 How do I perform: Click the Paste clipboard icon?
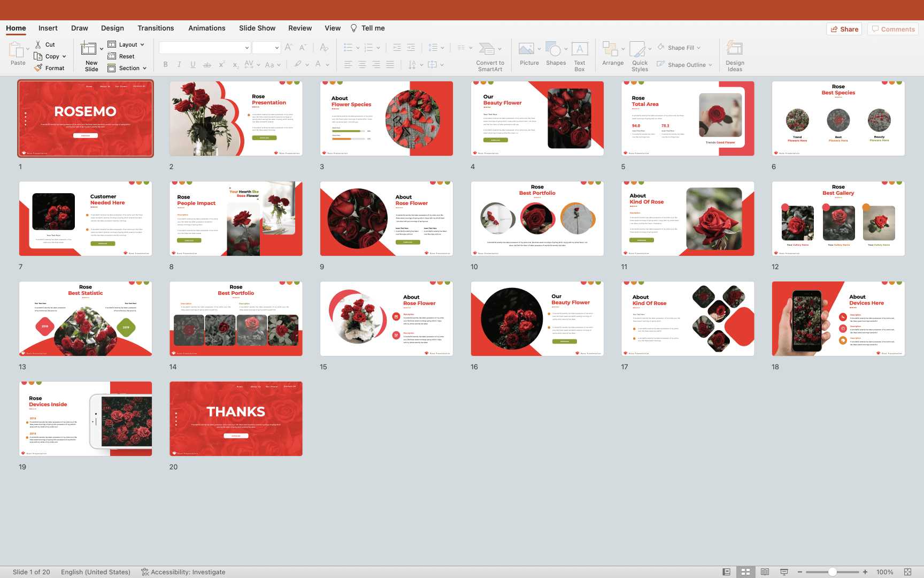(16, 50)
